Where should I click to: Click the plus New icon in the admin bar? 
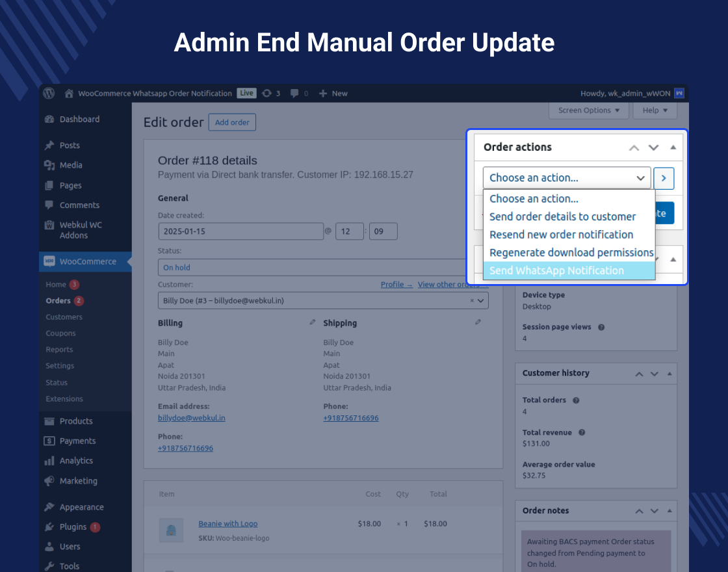[x=322, y=94]
